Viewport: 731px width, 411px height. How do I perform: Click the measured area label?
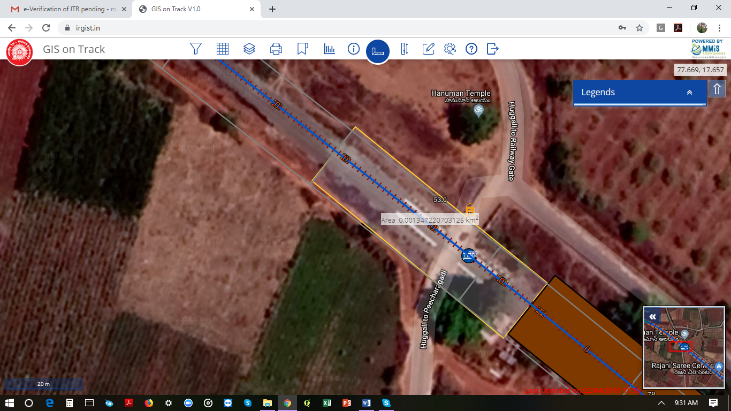(x=429, y=220)
